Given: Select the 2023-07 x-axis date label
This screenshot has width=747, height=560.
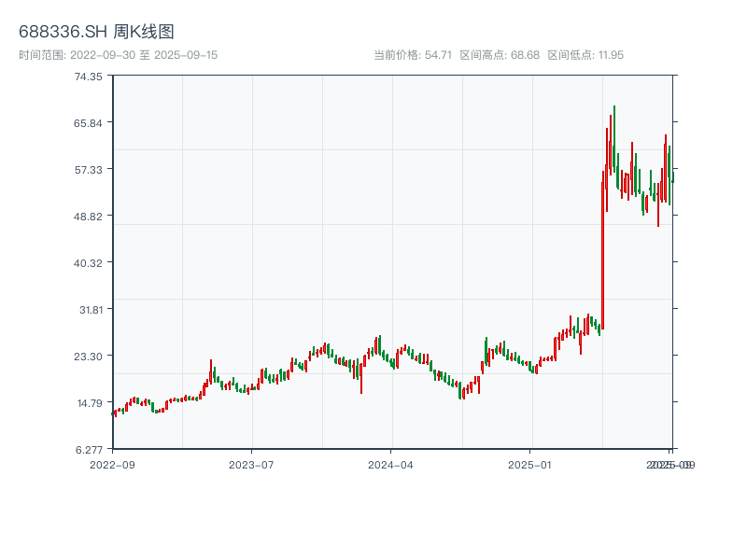Looking at the screenshot, I should coord(251,464).
